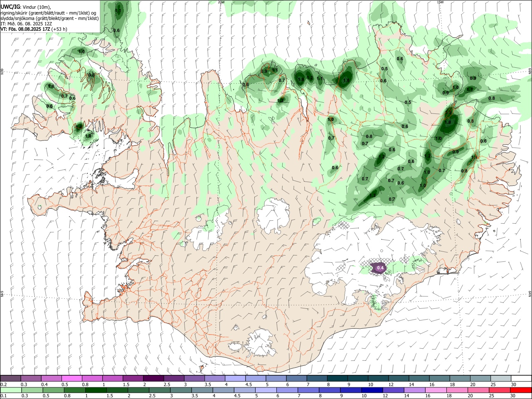Screen dimensions: 532x399
Task: Pick the lower legend green swatch at 0.5
Action: (x=53, y=390)
